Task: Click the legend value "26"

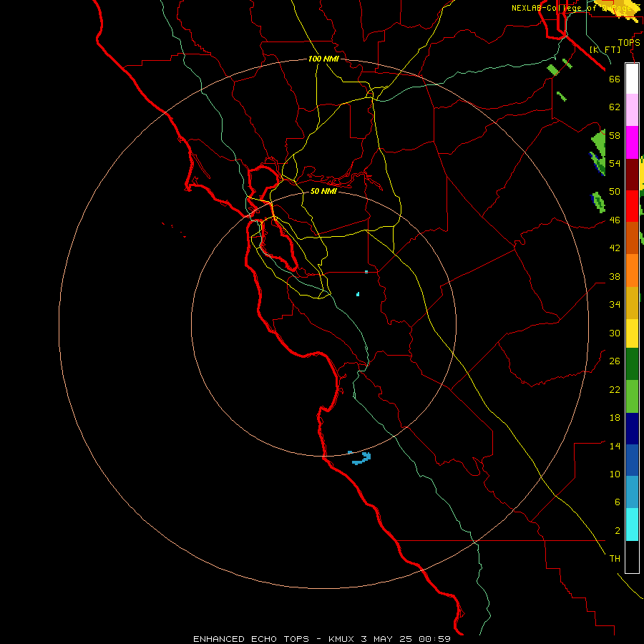Action: (615, 361)
